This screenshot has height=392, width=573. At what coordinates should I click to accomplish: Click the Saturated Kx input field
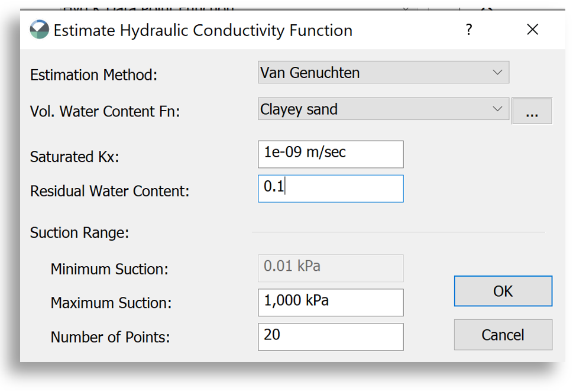click(x=330, y=154)
